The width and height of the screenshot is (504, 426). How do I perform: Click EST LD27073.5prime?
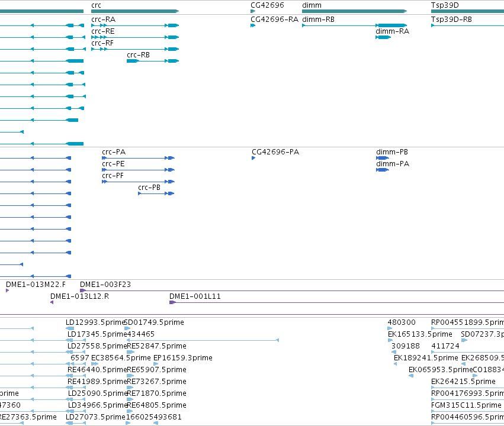95,417
